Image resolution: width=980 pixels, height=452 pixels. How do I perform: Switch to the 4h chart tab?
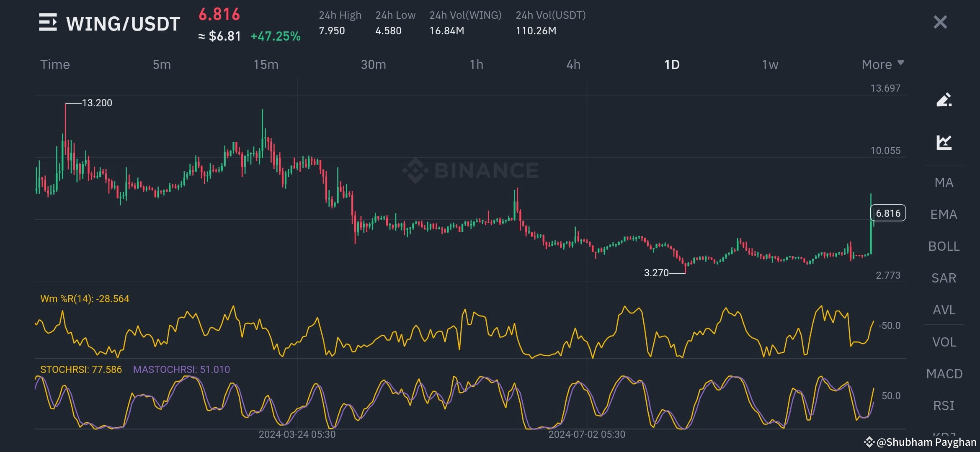tap(574, 64)
